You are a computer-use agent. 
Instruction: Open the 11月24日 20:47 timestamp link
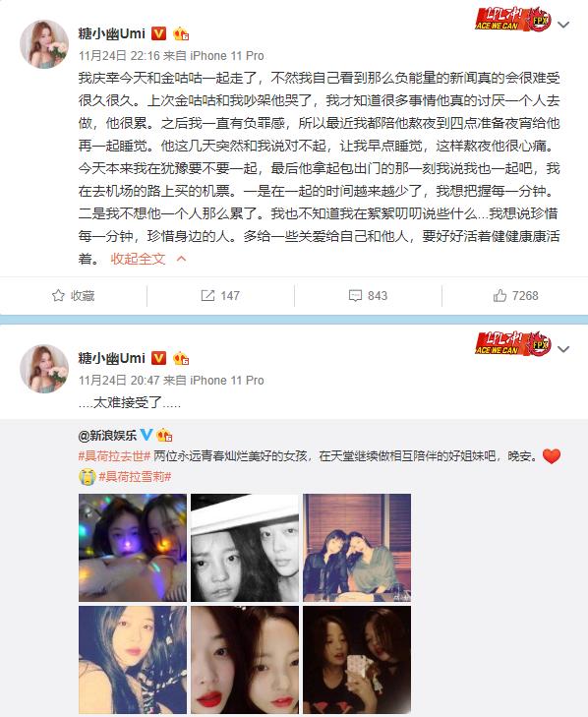[x=119, y=381]
